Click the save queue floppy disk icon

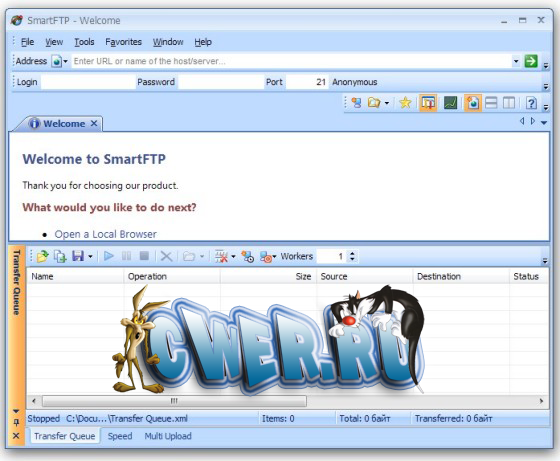[x=78, y=256]
